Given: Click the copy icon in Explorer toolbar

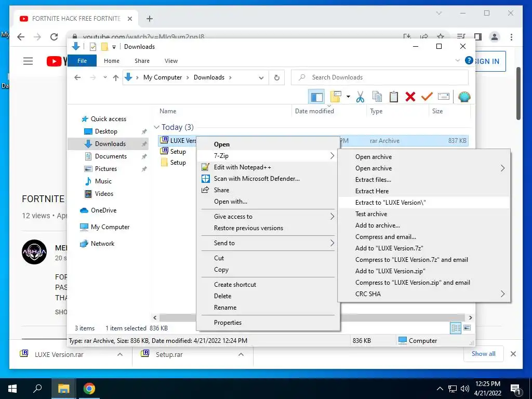Looking at the screenshot, I should (377, 97).
